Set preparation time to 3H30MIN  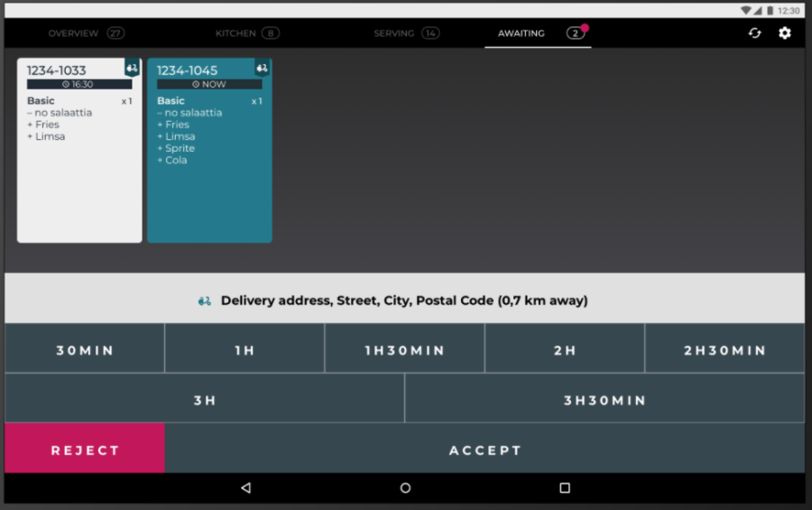(x=604, y=400)
